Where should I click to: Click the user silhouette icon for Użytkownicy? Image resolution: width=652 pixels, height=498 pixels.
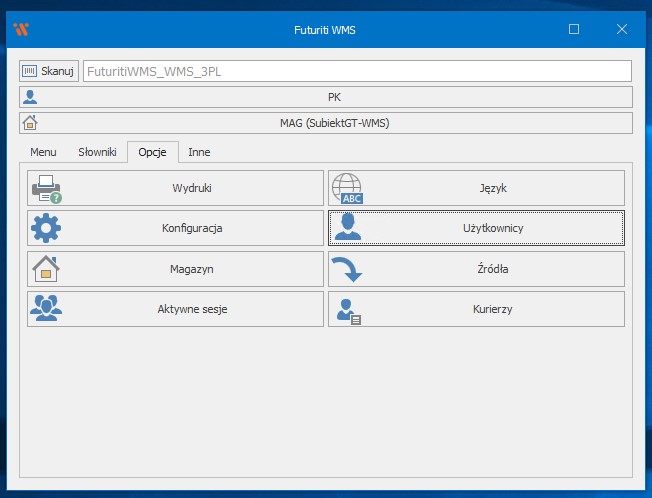coord(347,228)
